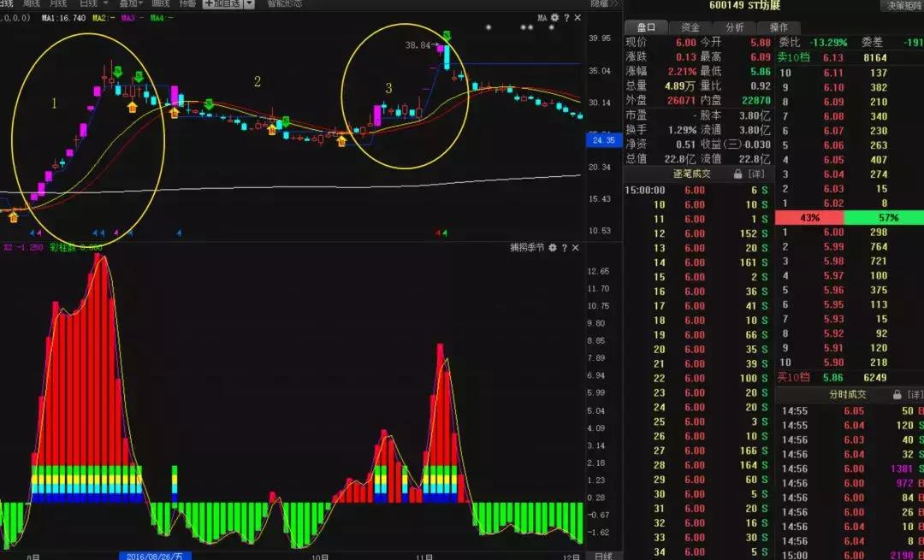
Task: Open 逐笔成交 details [详] link
Action: (x=756, y=174)
